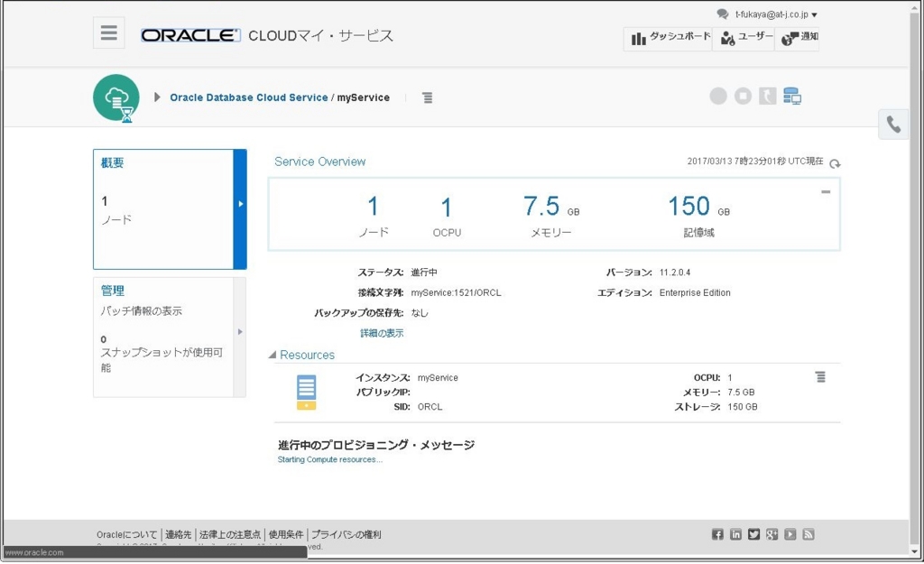This screenshot has width=924, height=564.
Task: Open the t-fukaya@at-j.co.jp account dropdown
Action: 775,14
